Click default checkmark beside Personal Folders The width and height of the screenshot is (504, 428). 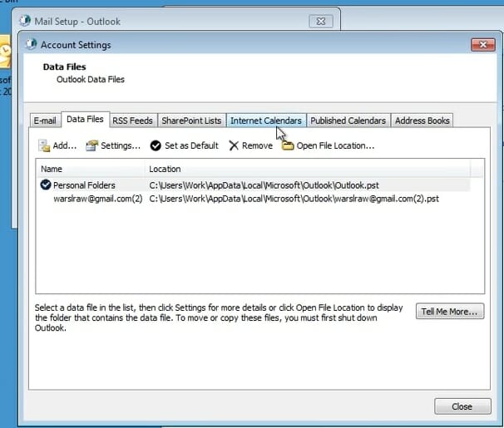click(46, 184)
